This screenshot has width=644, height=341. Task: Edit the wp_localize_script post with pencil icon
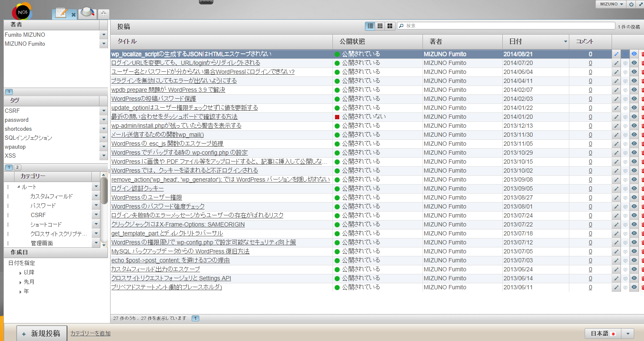[616, 54]
